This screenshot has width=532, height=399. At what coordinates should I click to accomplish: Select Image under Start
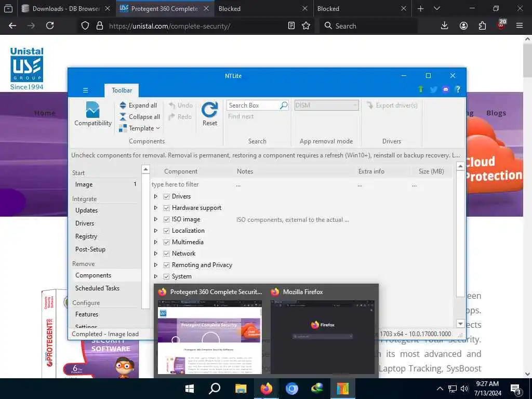click(x=84, y=184)
